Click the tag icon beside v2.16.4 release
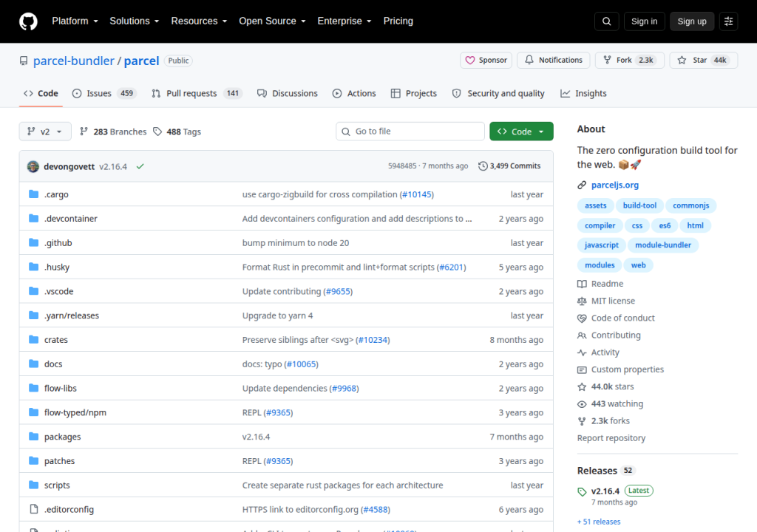This screenshot has width=757, height=532. pyautogui.click(x=582, y=491)
